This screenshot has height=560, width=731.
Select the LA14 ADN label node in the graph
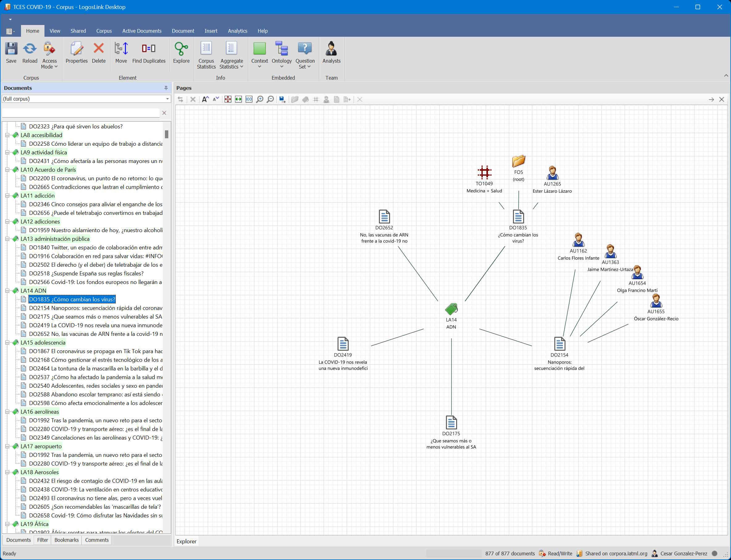pyautogui.click(x=451, y=316)
